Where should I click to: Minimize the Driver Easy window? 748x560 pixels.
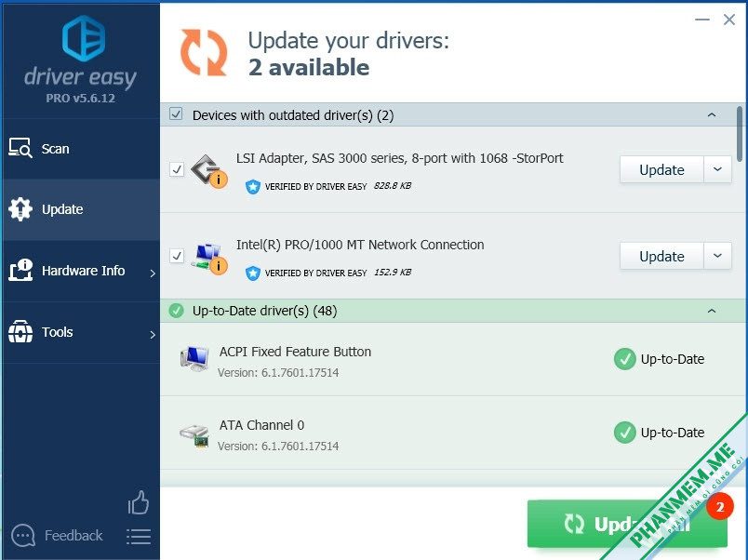[701, 20]
